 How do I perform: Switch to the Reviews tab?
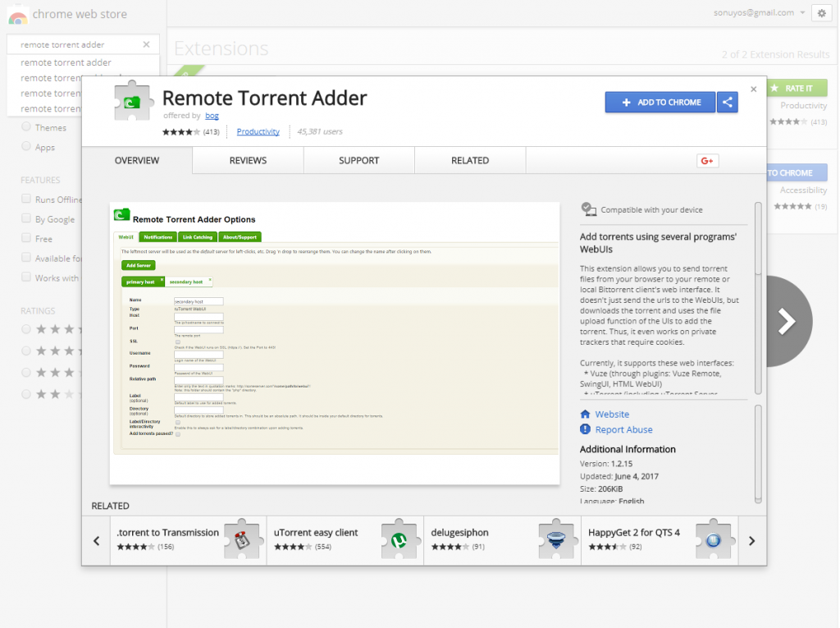pos(248,160)
